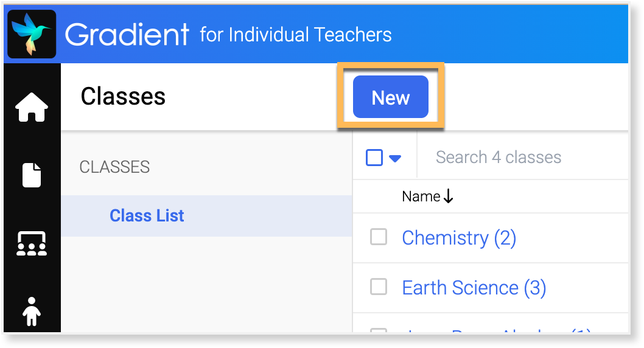Image resolution: width=644 pixels, height=348 pixels.
Task: Sort by the Name column header
Action: pyautogui.click(x=421, y=197)
